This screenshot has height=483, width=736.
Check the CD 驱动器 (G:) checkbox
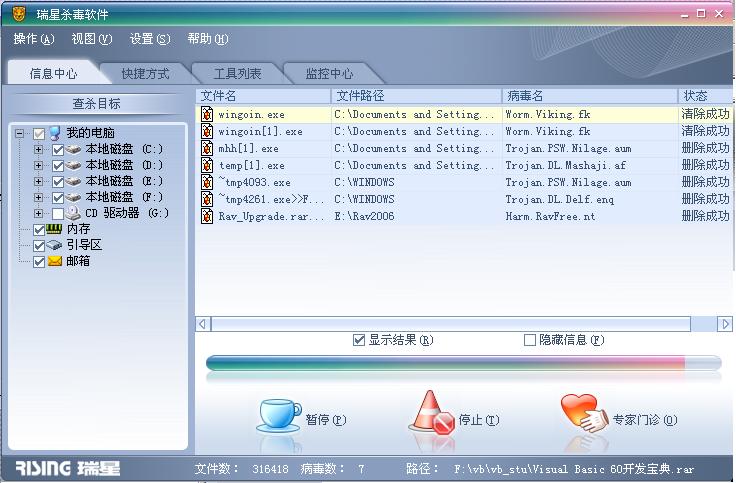pos(58,214)
